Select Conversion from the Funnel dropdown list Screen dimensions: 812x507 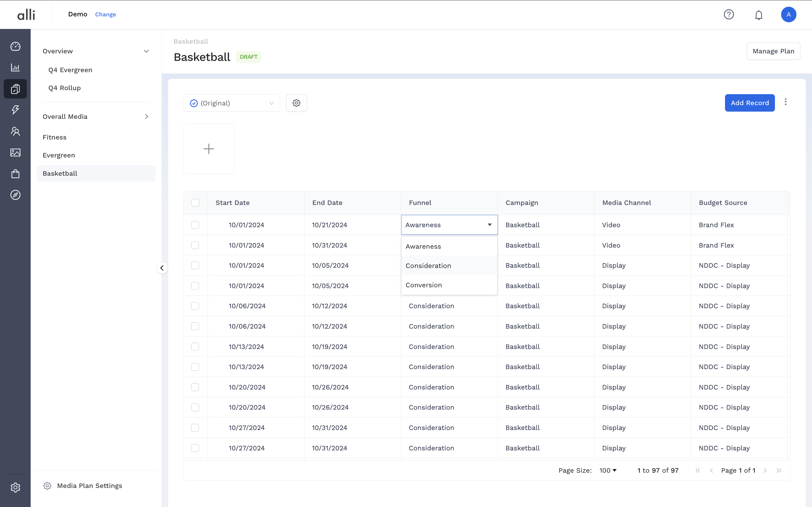(x=424, y=285)
